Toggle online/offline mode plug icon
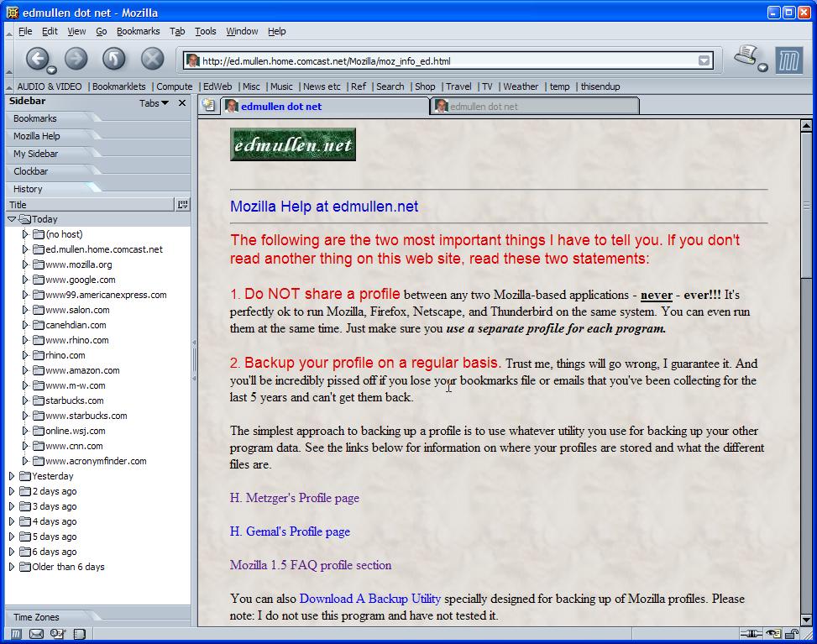The image size is (817, 644). click(750, 634)
